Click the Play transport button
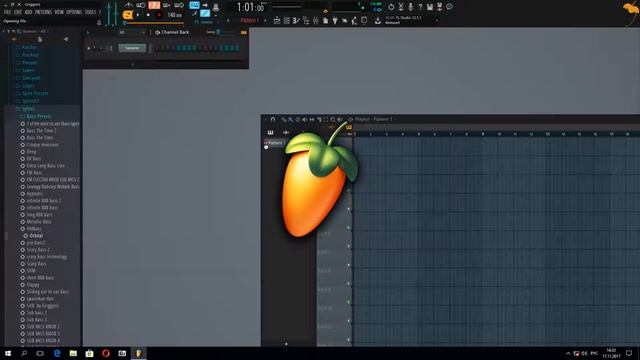The width and height of the screenshot is (640, 360). click(138, 15)
